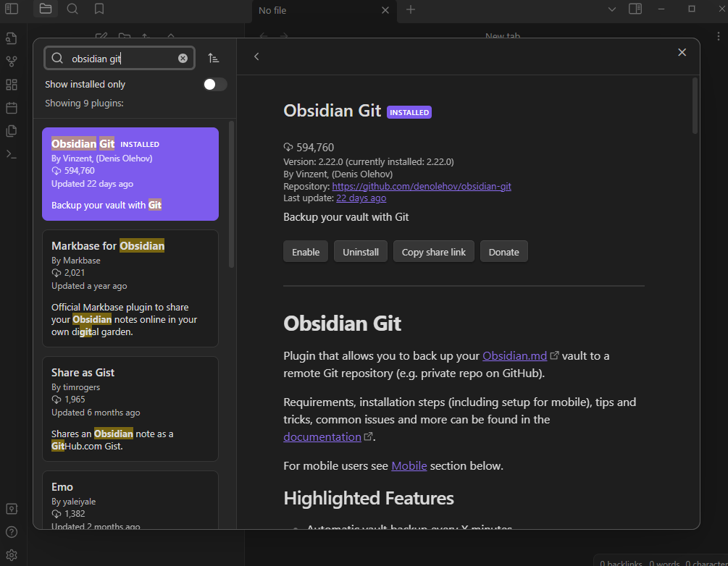This screenshot has height=566, width=728.
Task: Select Share as Gist plugin card
Action: click(130, 409)
